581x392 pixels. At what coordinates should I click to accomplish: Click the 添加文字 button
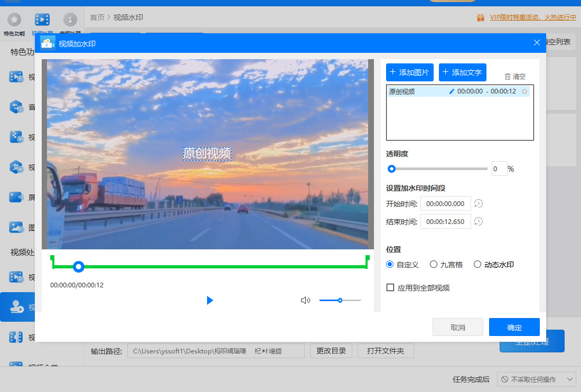463,72
